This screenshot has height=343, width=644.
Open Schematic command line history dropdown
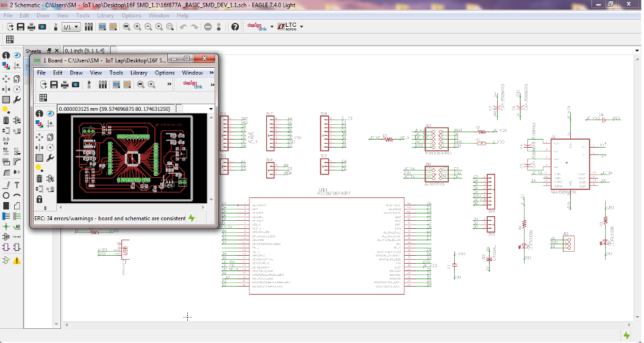click(637, 51)
